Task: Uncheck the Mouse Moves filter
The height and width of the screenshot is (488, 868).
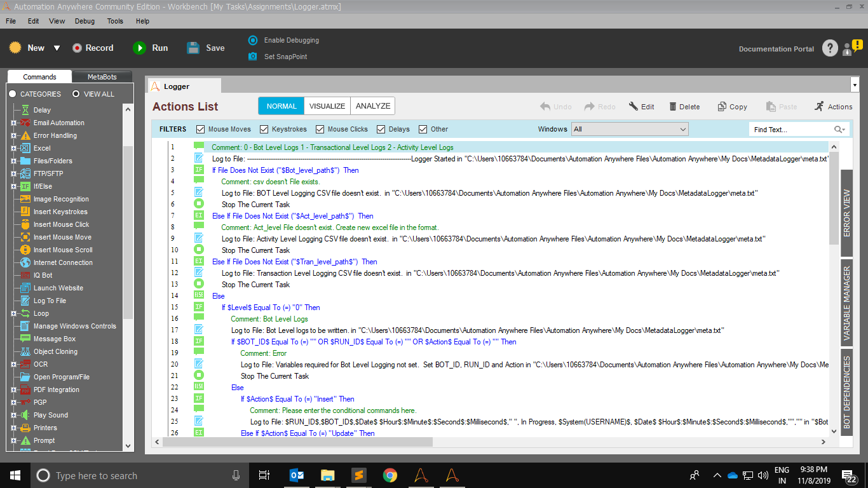Action: coord(201,129)
